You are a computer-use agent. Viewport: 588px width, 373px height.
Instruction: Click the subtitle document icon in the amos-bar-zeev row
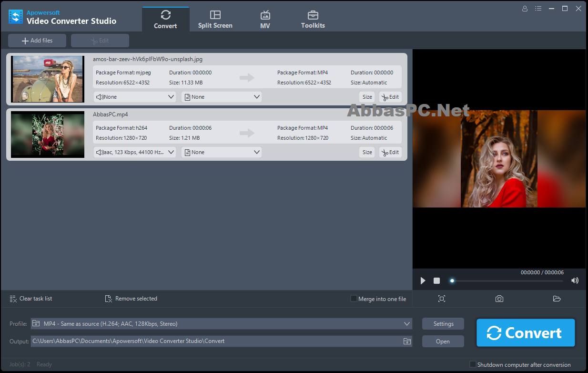187,97
